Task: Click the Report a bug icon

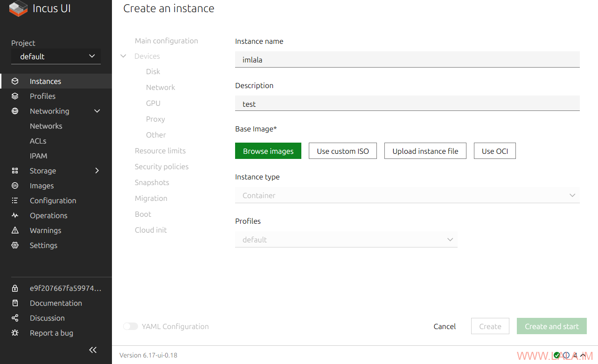Action: pos(15,333)
